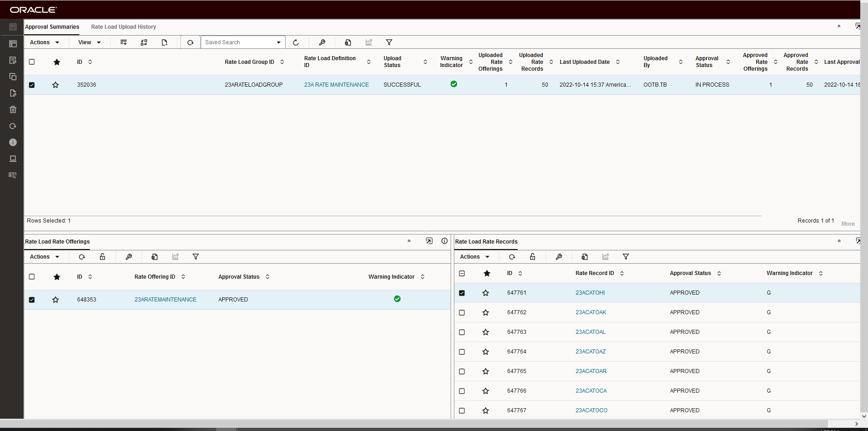868x431 pixels.
Task: Toggle the favorite star for row 352036
Action: pyautogui.click(x=56, y=85)
